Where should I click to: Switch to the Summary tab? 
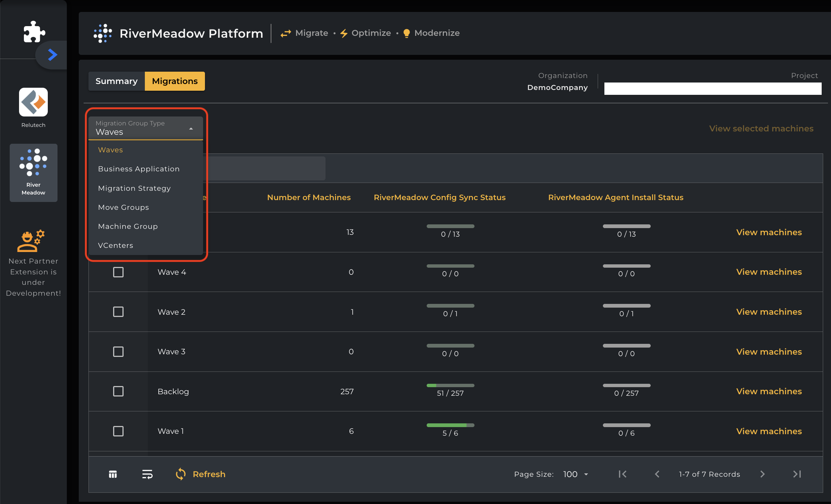[x=116, y=81]
